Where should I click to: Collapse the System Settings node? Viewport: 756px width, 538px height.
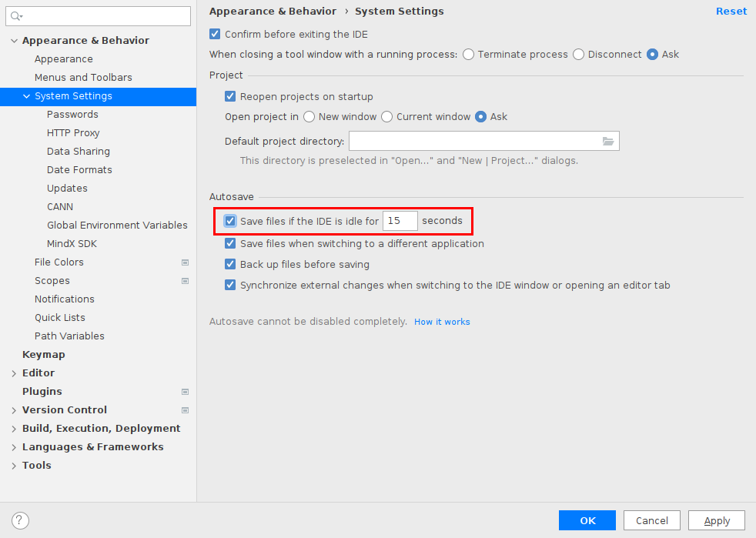point(26,96)
